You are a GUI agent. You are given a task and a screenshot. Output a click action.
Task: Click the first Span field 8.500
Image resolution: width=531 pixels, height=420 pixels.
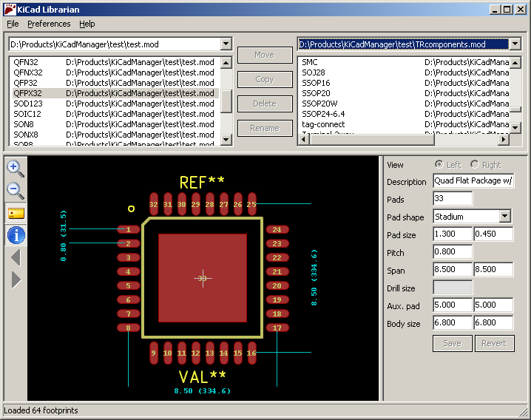coord(453,269)
